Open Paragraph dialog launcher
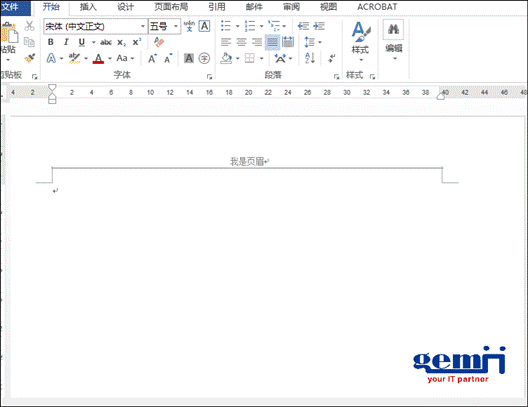The width and height of the screenshot is (528, 407). pyautogui.click(x=336, y=77)
